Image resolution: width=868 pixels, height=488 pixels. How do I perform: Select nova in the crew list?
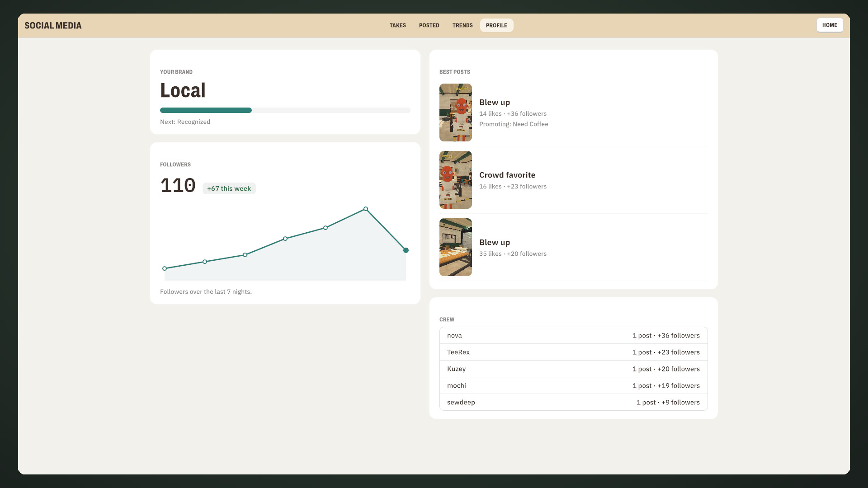[x=573, y=335]
